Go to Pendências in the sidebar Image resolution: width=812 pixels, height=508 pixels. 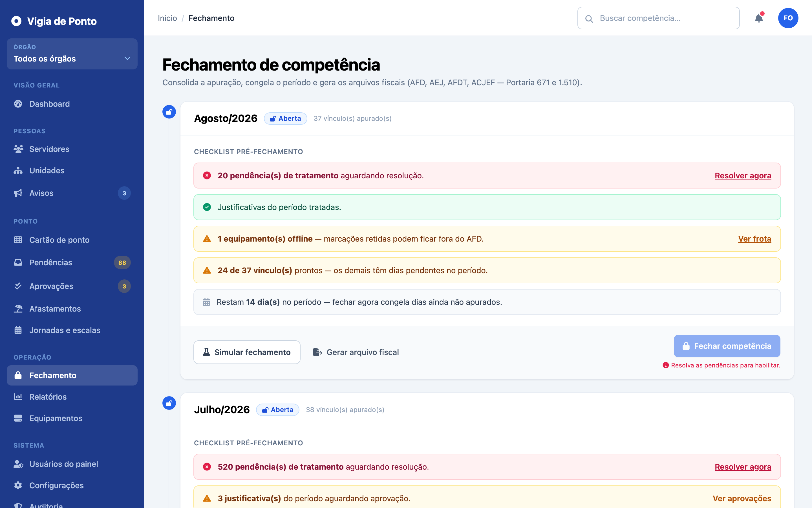(x=72, y=262)
